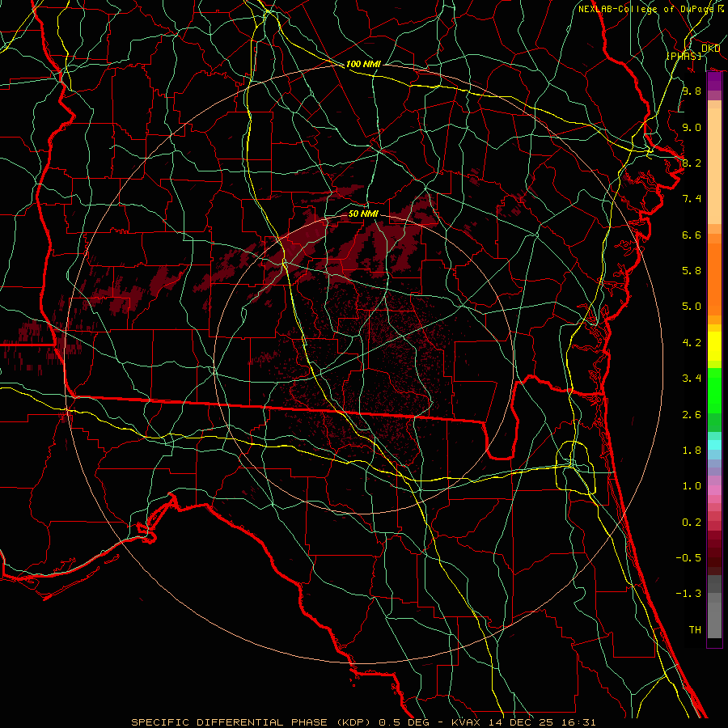728x728 pixels.
Task: Click the 9.0 value on the color scale
Action: [x=692, y=127]
